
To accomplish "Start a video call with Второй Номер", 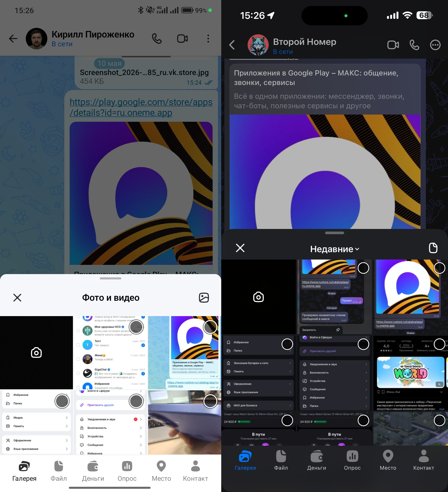I will [x=393, y=45].
